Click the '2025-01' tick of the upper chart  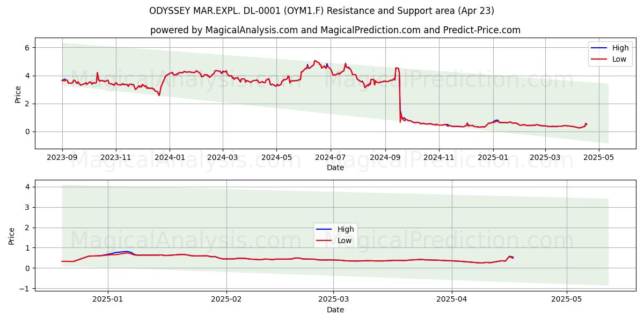(x=493, y=158)
